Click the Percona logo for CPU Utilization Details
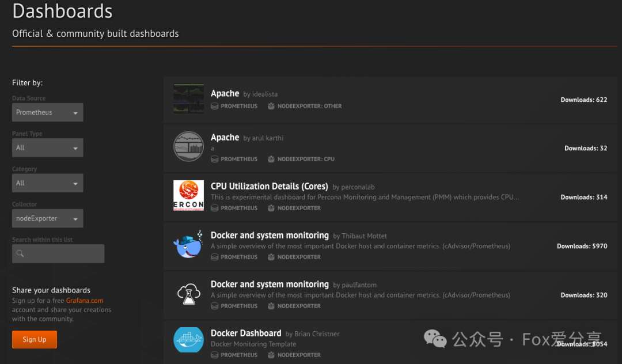 pyautogui.click(x=188, y=195)
